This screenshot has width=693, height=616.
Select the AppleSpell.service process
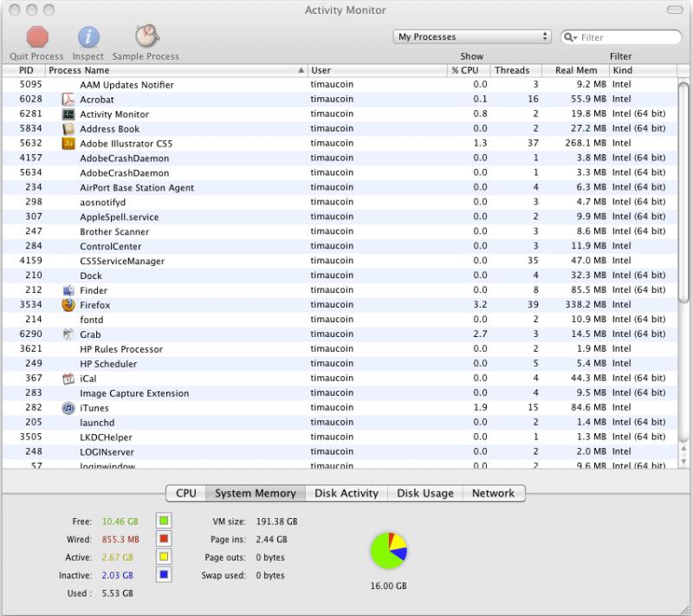340,217
